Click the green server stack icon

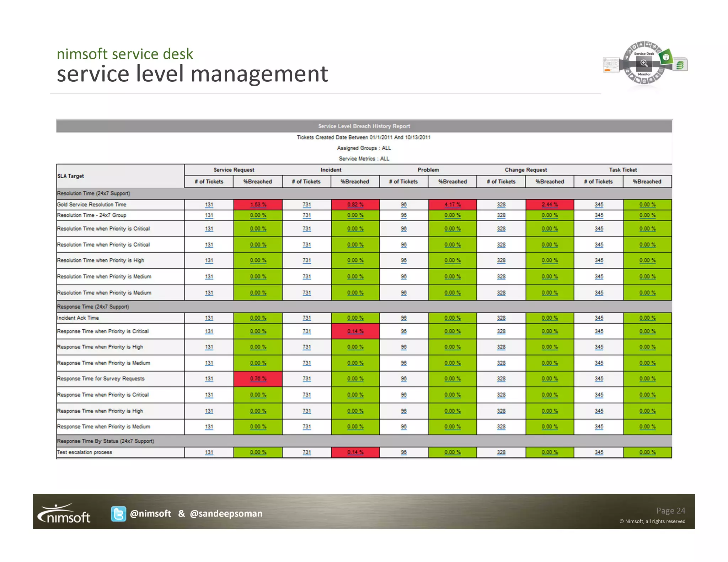pyautogui.click(x=680, y=65)
